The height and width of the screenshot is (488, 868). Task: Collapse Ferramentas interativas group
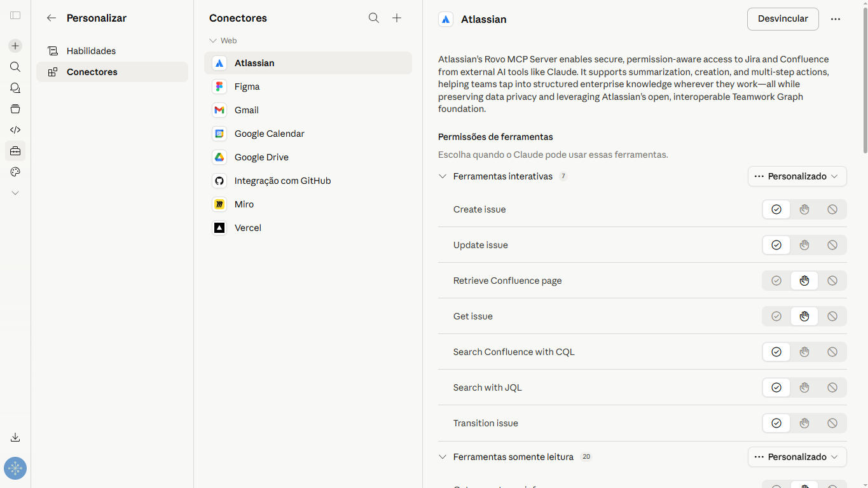[x=443, y=176]
